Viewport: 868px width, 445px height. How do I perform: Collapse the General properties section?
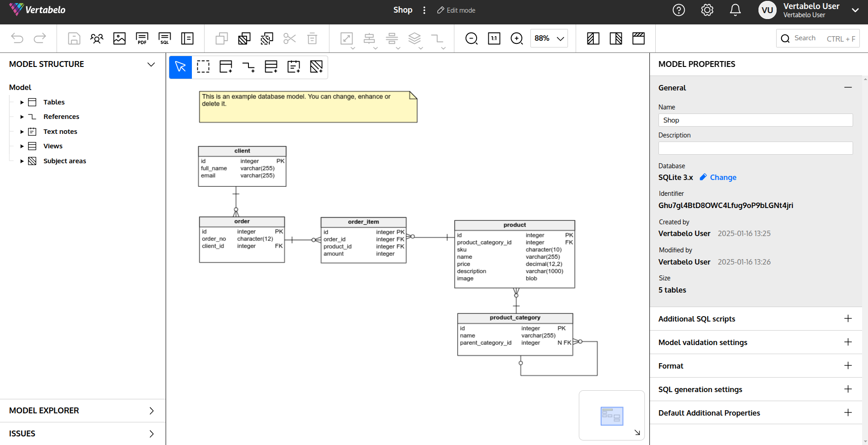point(848,88)
